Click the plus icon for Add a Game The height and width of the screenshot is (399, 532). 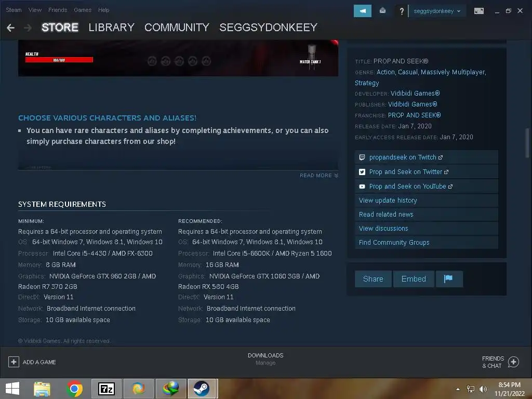14,362
